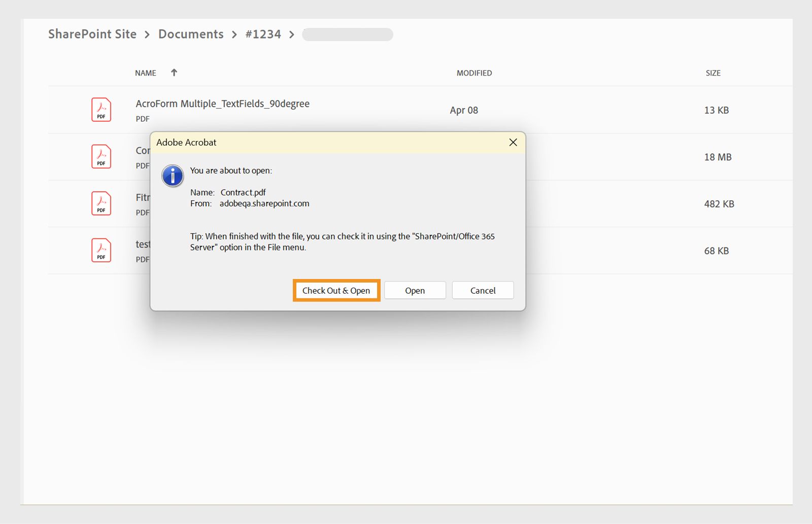The height and width of the screenshot is (524, 812).
Task: Click the blue information icon in the dialog
Action: tap(173, 176)
